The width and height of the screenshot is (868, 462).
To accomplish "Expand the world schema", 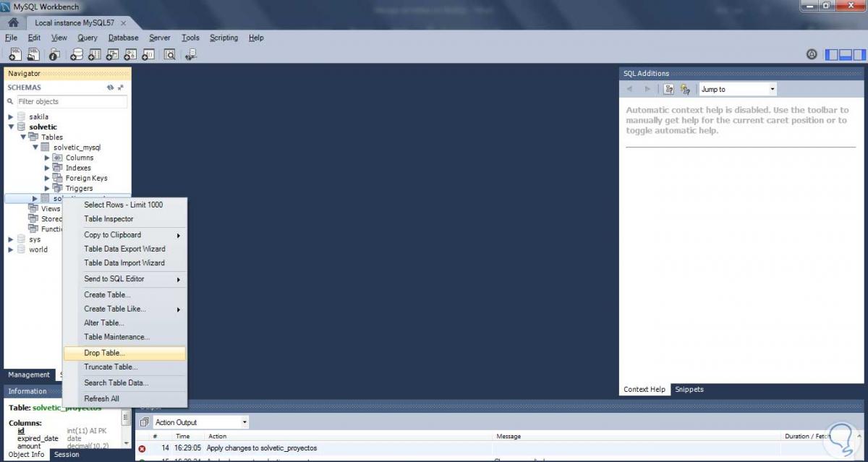I will coord(11,249).
